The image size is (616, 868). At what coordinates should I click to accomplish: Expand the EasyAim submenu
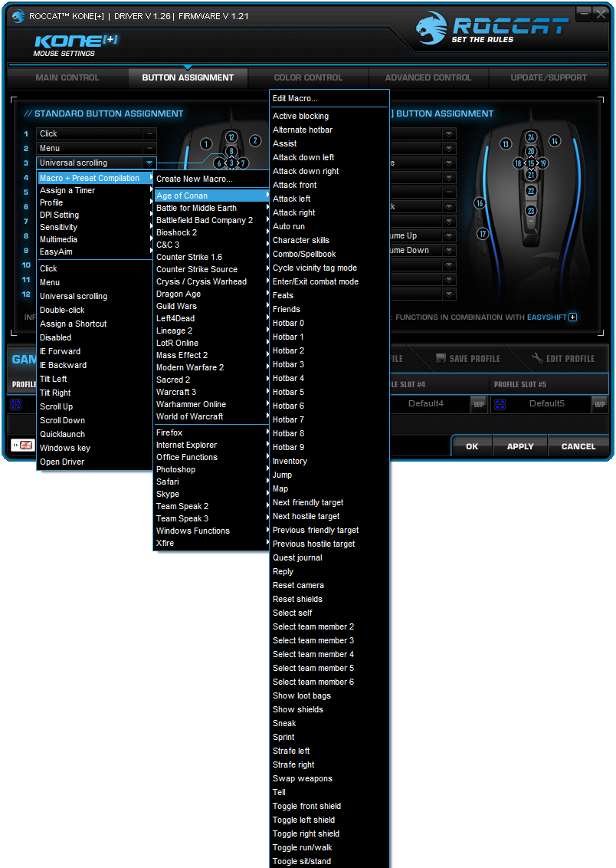click(x=94, y=252)
